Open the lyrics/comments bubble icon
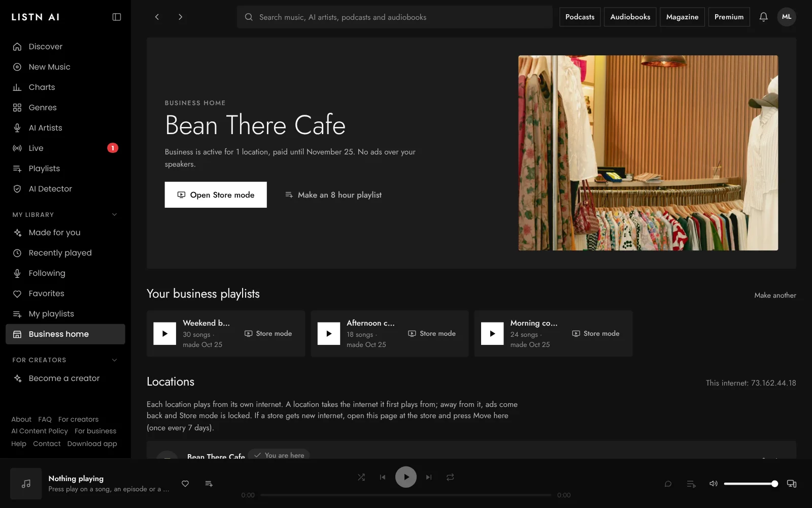 pos(668,484)
